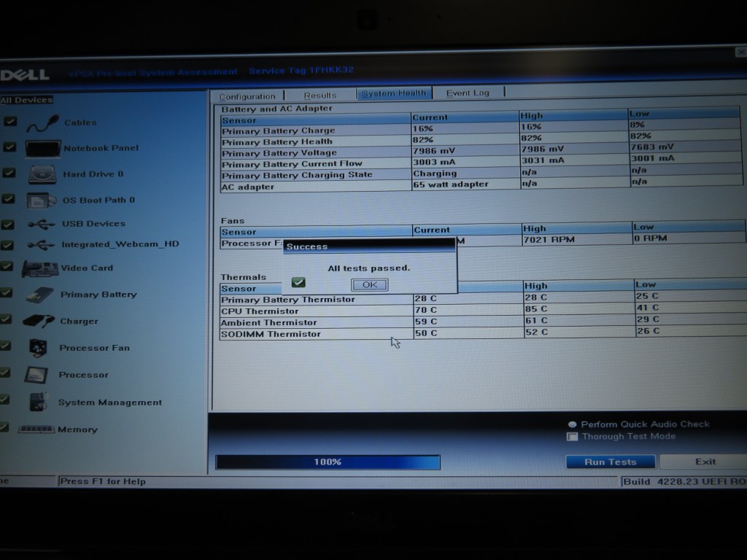
Task: Select the Notebook Panel screen icon
Action: pyautogui.click(x=42, y=148)
